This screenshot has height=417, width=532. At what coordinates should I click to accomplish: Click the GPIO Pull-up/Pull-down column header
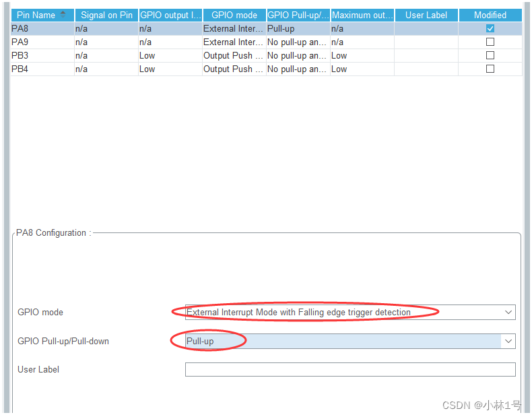298,15
